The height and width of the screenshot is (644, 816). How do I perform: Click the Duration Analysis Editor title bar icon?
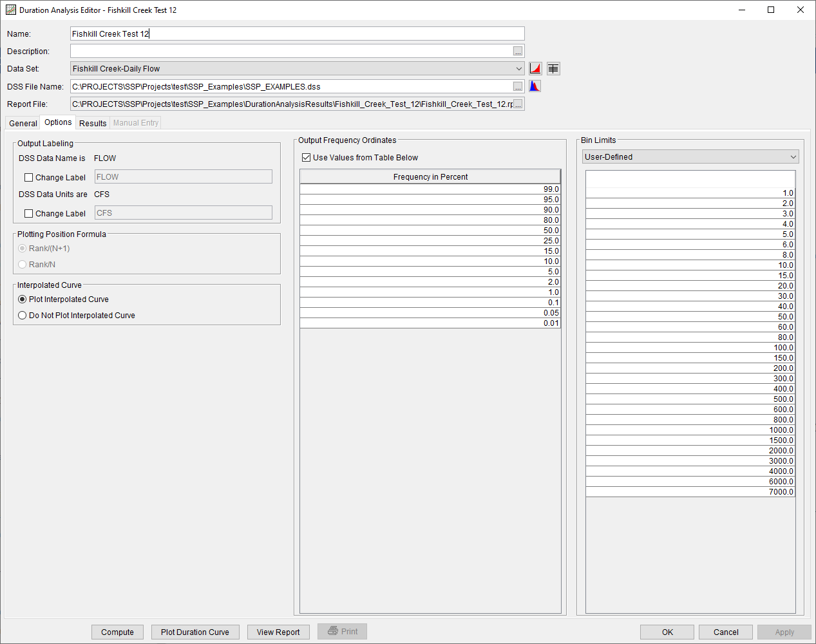pos(11,10)
